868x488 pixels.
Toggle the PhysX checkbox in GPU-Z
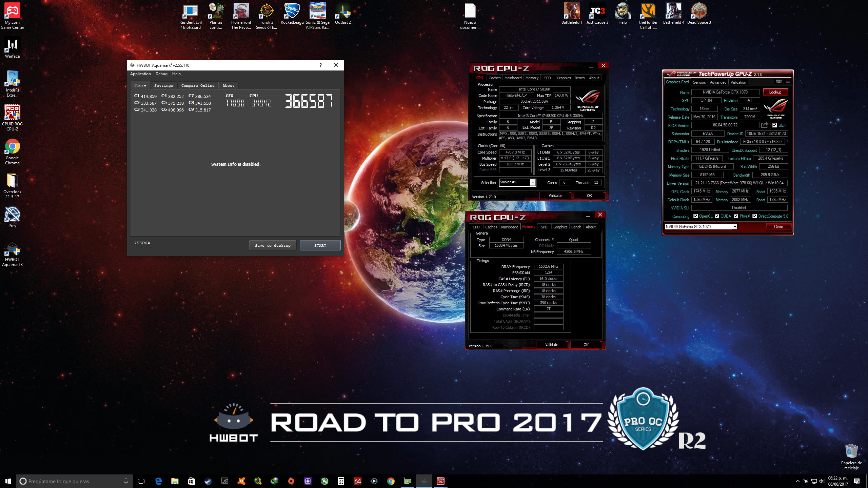point(736,216)
